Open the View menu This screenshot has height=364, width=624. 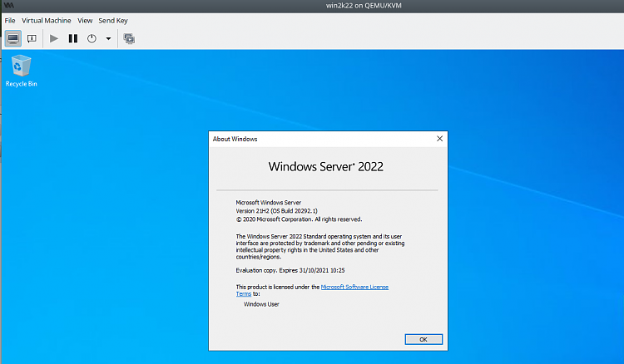(85, 21)
